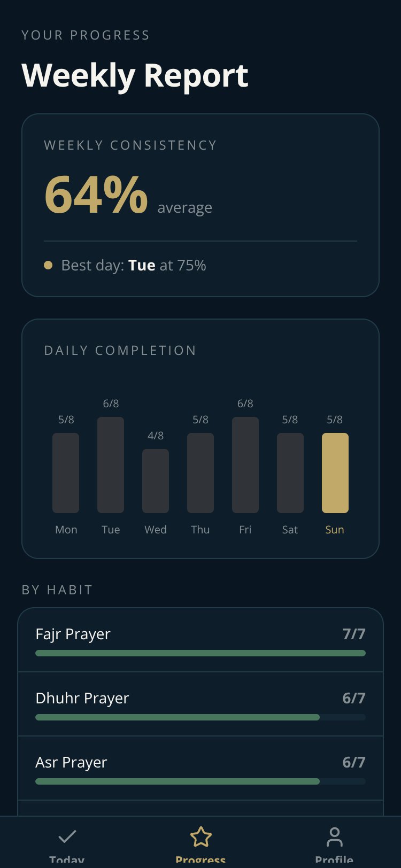Image resolution: width=401 pixels, height=868 pixels.
Task: Open the Asr Prayer habit row
Action: [x=200, y=769]
